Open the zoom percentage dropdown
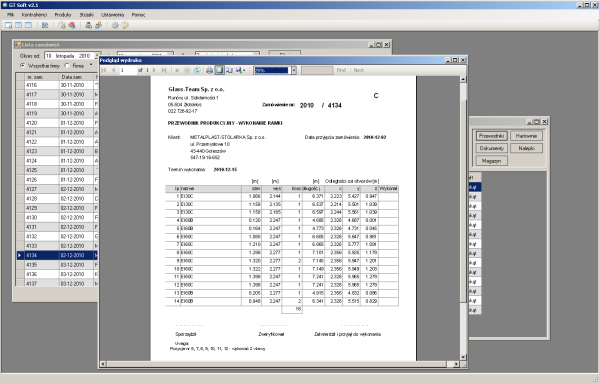The width and height of the screenshot is (600, 384). [x=294, y=70]
